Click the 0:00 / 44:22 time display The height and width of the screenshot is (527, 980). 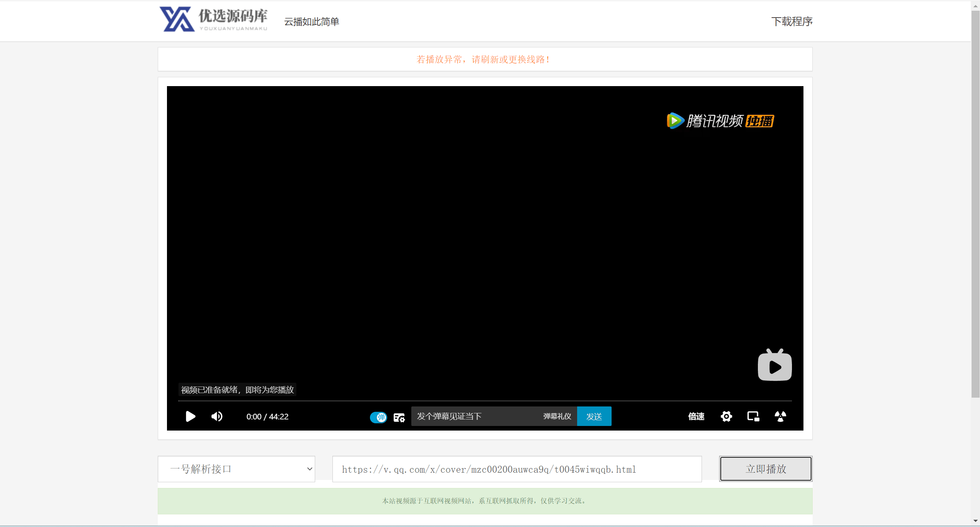coord(267,417)
